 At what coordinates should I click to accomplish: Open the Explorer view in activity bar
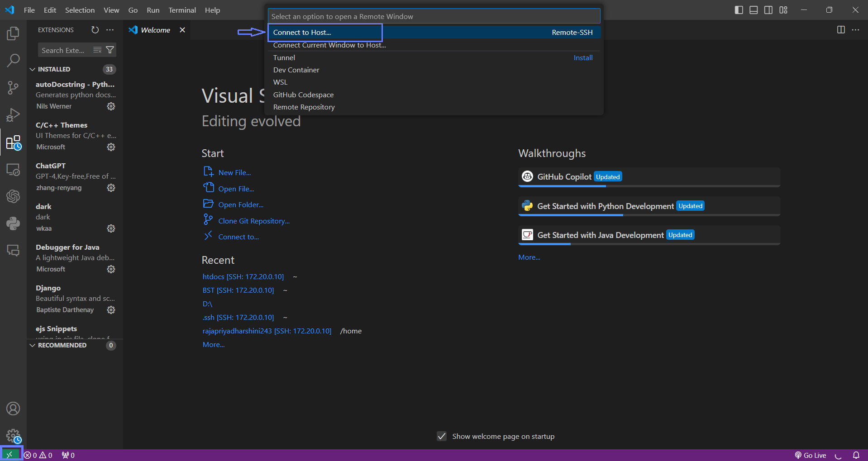point(13,33)
